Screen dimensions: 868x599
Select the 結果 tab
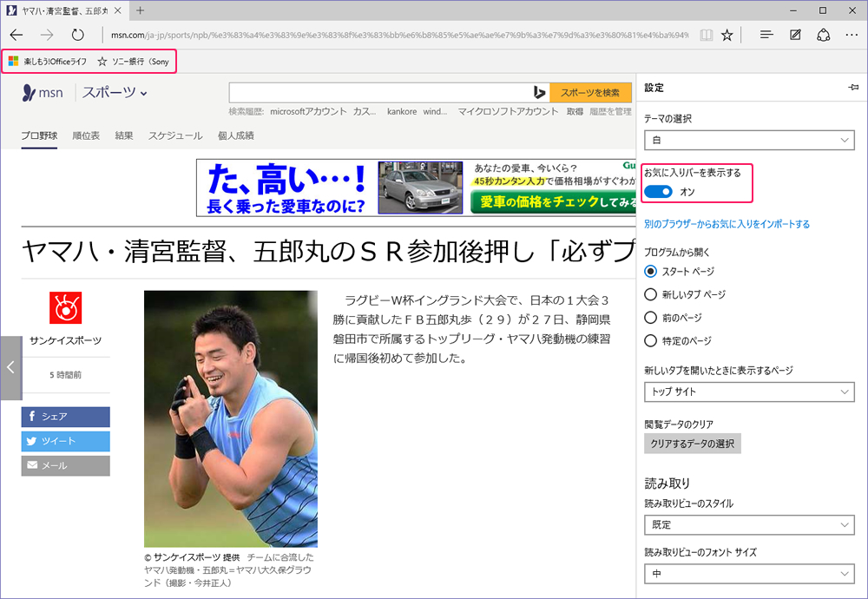coord(124,135)
